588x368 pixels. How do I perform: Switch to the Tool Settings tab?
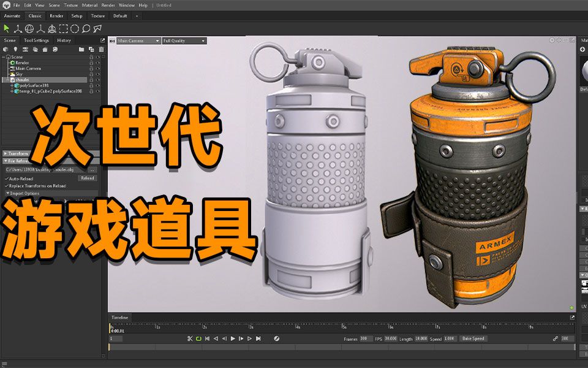point(36,40)
